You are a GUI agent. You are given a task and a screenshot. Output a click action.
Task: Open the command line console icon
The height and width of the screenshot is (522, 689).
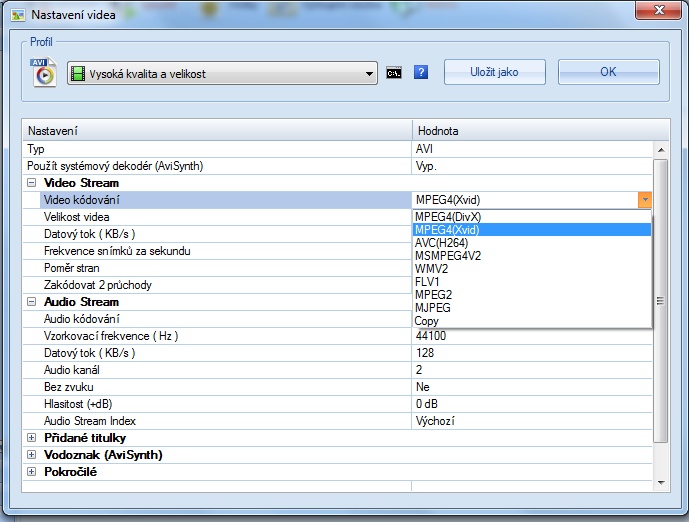coord(394,73)
